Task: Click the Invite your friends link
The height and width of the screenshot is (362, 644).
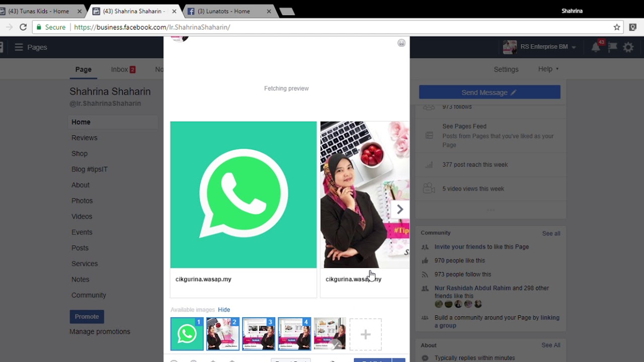Action: 460,247
